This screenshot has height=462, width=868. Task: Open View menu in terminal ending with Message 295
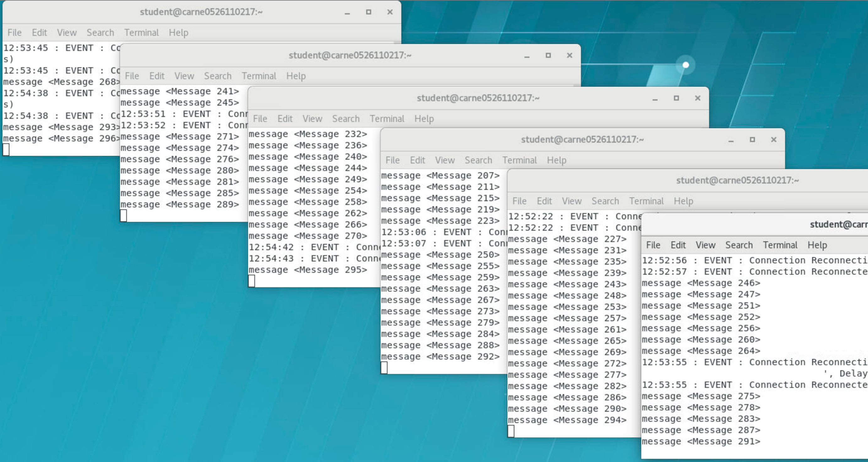(x=312, y=119)
